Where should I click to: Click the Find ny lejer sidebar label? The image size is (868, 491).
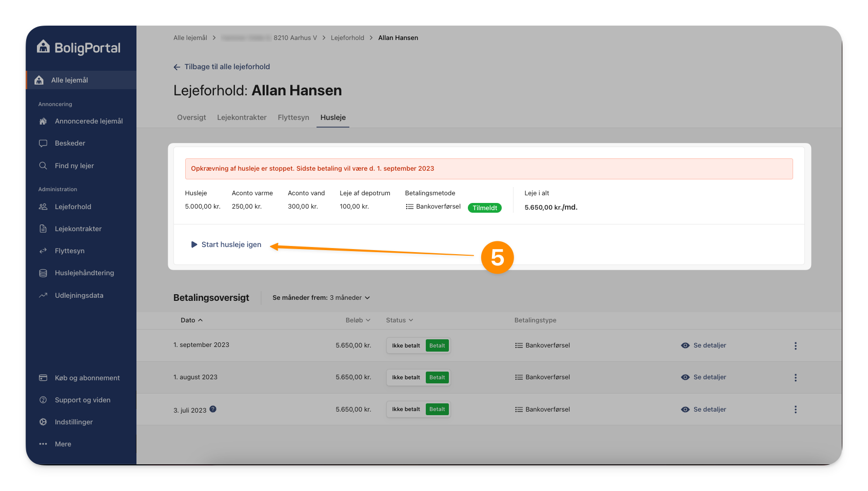[74, 166]
